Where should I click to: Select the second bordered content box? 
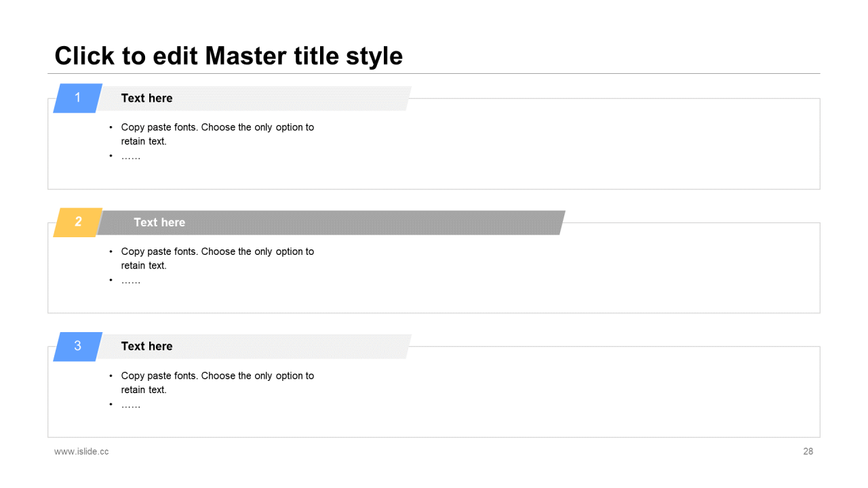tap(434, 268)
